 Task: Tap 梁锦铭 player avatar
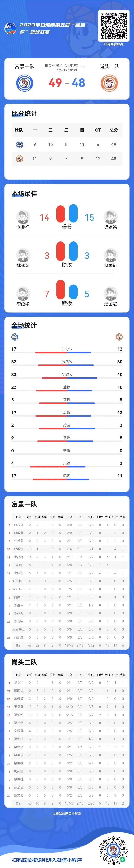click(x=110, y=217)
